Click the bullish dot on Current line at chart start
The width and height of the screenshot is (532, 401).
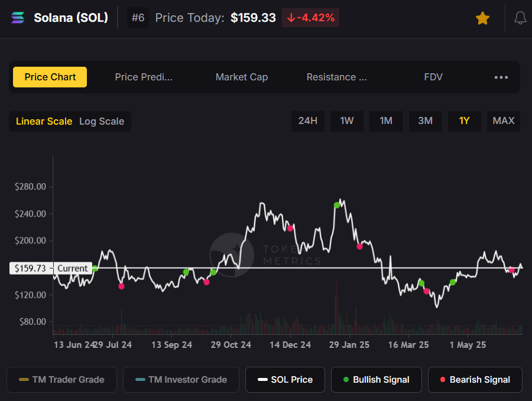tap(95, 269)
